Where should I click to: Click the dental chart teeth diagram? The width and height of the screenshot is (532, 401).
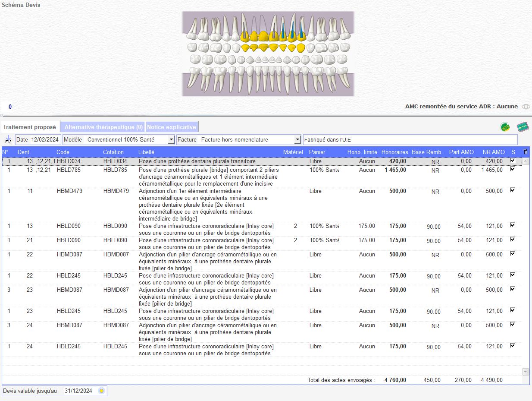coord(268,54)
